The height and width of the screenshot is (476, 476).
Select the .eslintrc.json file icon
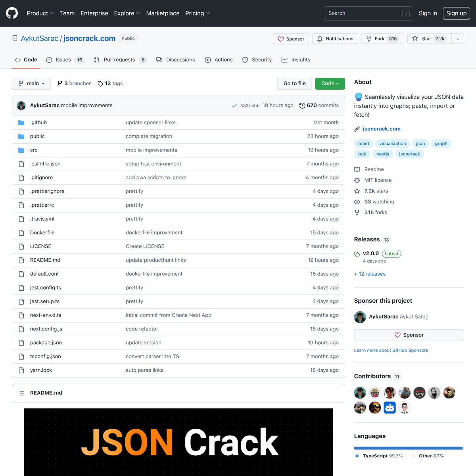click(x=21, y=164)
